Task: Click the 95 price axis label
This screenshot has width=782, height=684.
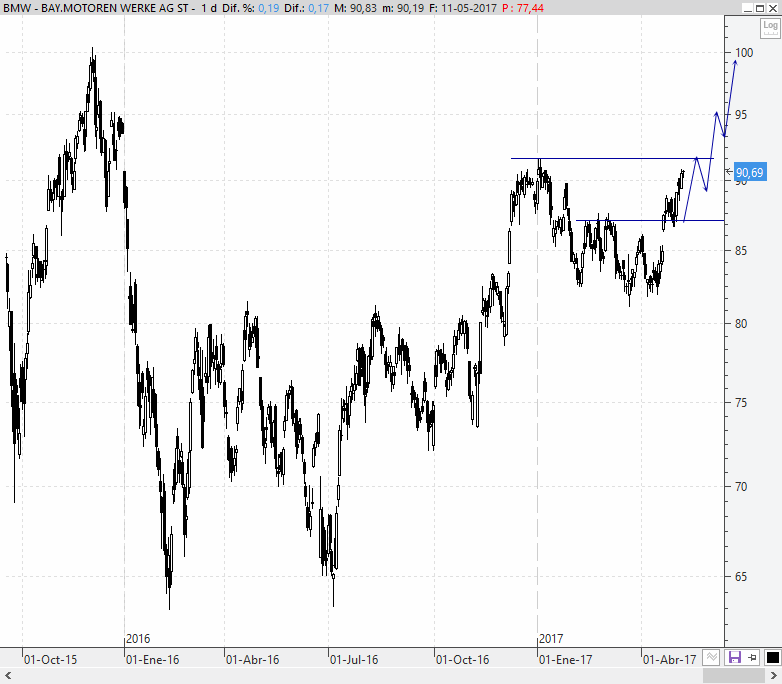Action: click(x=741, y=115)
